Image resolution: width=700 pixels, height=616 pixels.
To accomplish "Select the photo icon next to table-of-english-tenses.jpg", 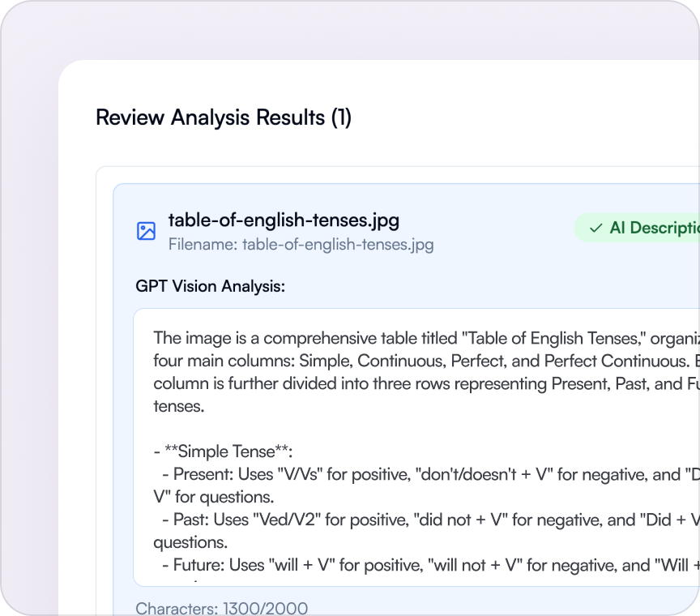I will pyautogui.click(x=146, y=231).
